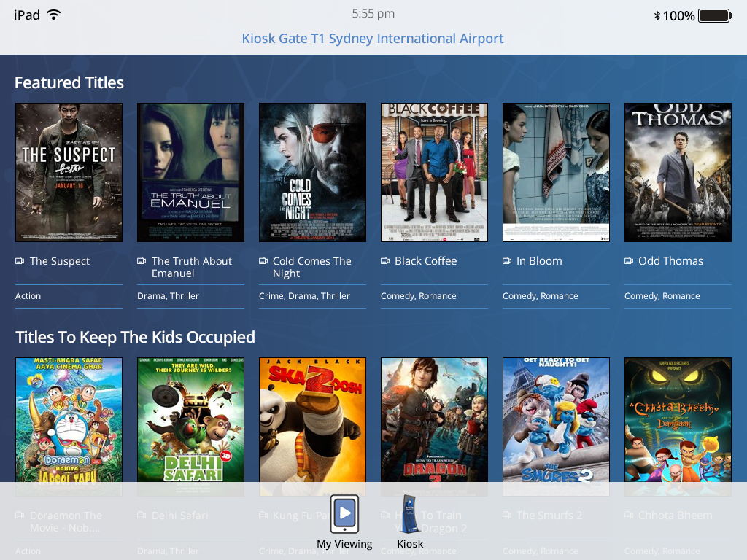Open The Truth About Emanuel poster
747x560 pixels.
[x=190, y=172]
